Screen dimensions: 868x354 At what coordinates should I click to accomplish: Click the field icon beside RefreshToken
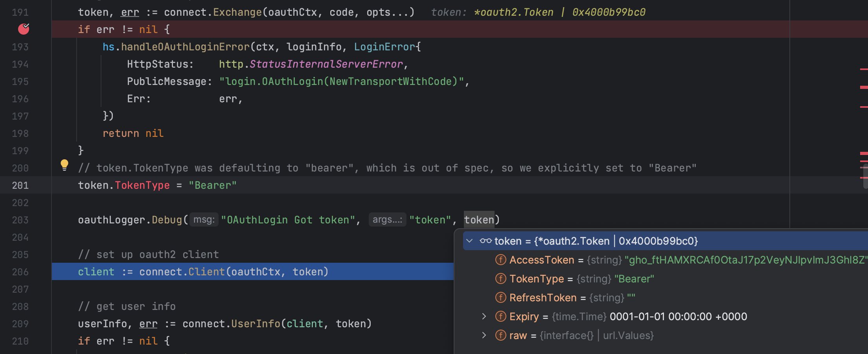pyautogui.click(x=500, y=297)
